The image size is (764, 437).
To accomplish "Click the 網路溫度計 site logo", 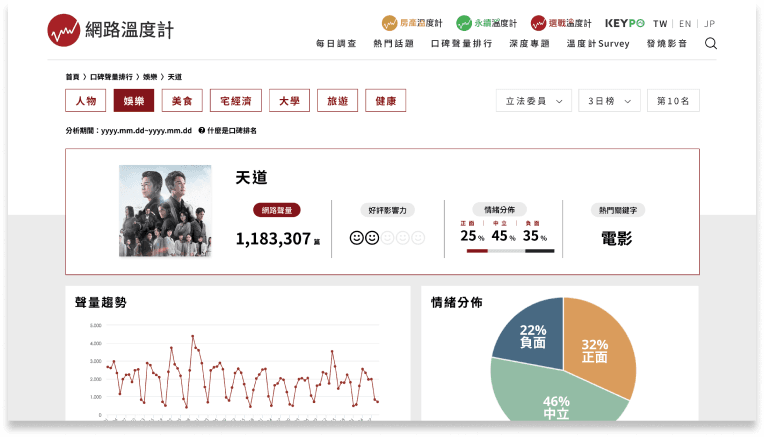I will [x=110, y=30].
